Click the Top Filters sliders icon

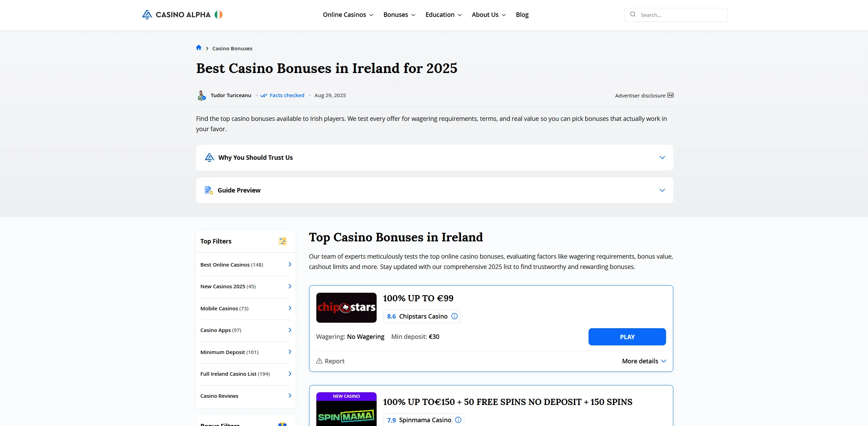[x=283, y=241]
